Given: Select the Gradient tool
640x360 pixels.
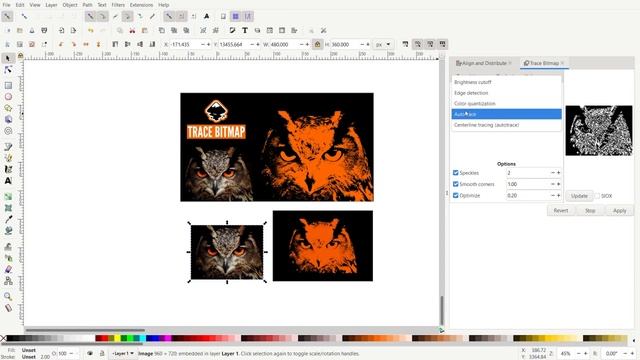Looking at the screenshot, I should tap(8, 196).
